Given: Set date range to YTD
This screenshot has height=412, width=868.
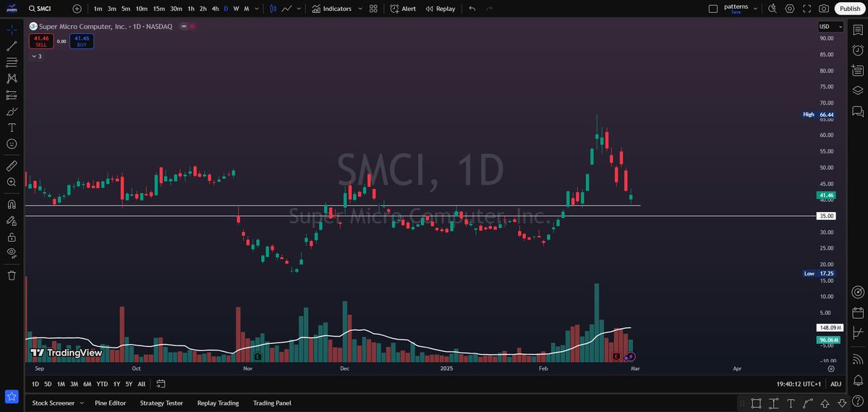Looking at the screenshot, I should [x=102, y=384].
